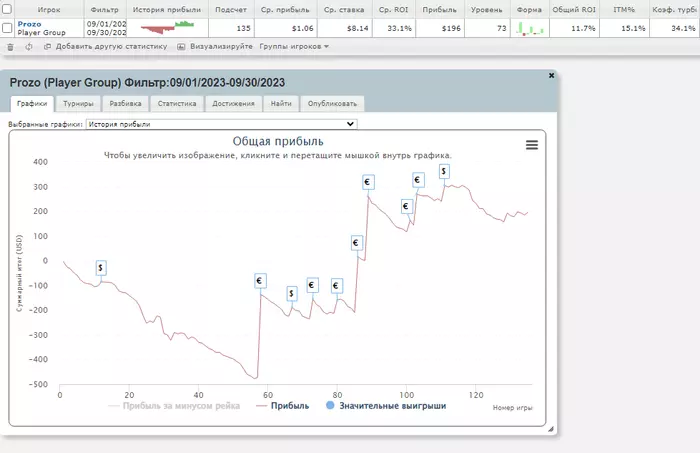Click the euro marker near game 58
This screenshot has width=700, height=453.
click(x=260, y=281)
